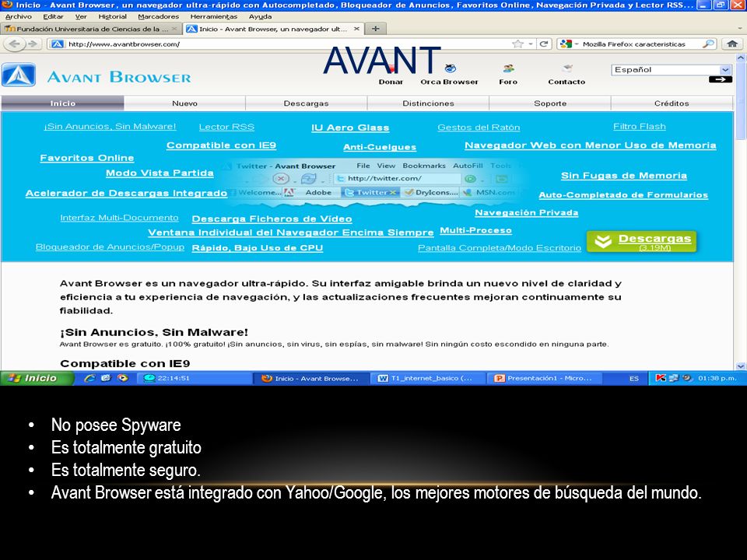747x560 pixels.
Task: Open the Windows Inicio start button
Action: [x=37, y=378]
